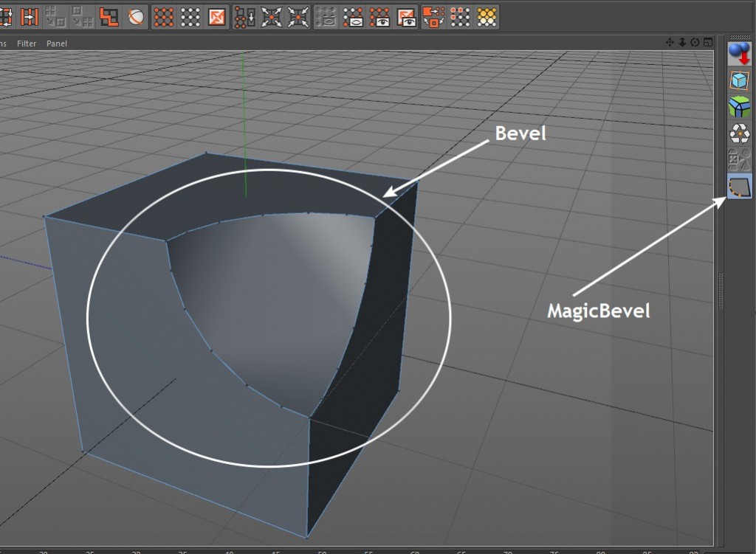Click the outward arrows expand icon in the toolbar
The width and height of the screenshot is (756, 554).
[x=270, y=15]
